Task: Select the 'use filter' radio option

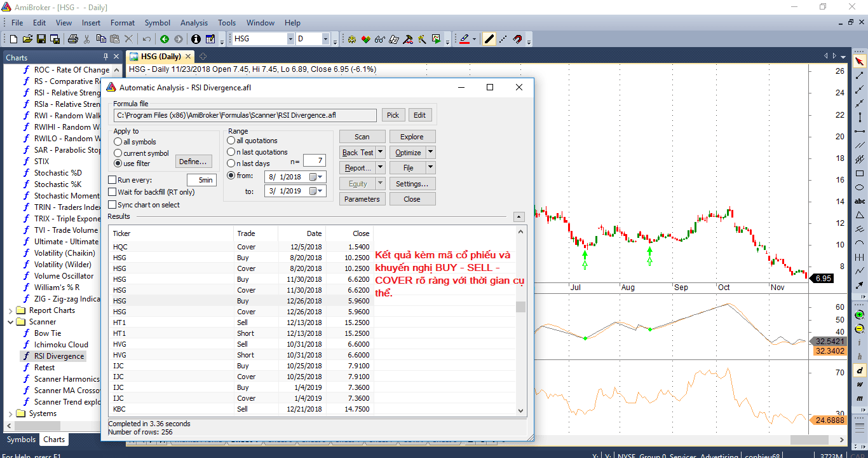Action: pyautogui.click(x=132, y=163)
